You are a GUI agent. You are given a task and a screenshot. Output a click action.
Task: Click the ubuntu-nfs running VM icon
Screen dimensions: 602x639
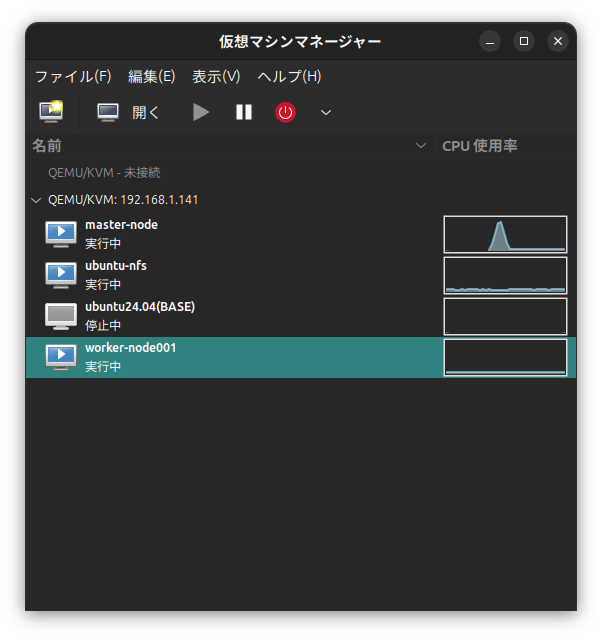pyautogui.click(x=61, y=275)
